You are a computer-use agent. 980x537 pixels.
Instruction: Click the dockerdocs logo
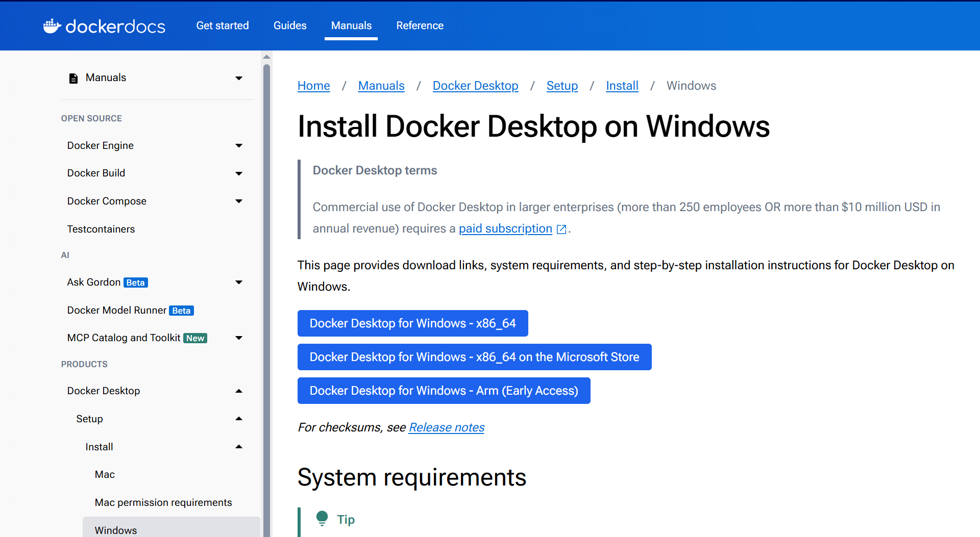(104, 26)
